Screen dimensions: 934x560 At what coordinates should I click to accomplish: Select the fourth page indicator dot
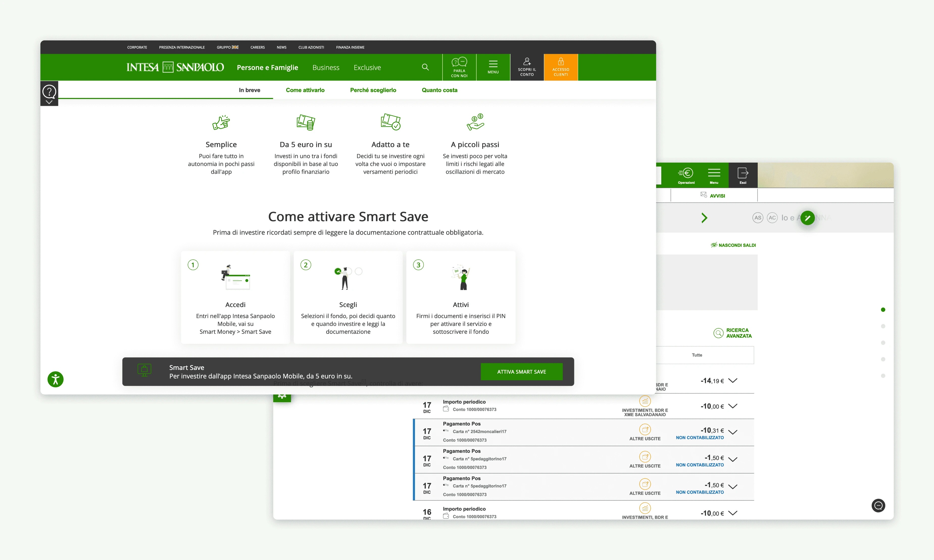(x=883, y=359)
